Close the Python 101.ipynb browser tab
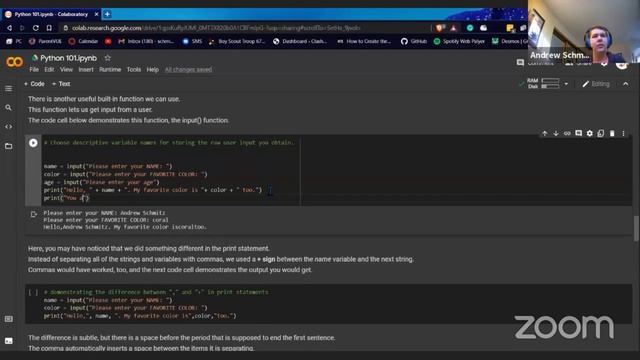The width and height of the screenshot is (640, 360). (x=96, y=14)
